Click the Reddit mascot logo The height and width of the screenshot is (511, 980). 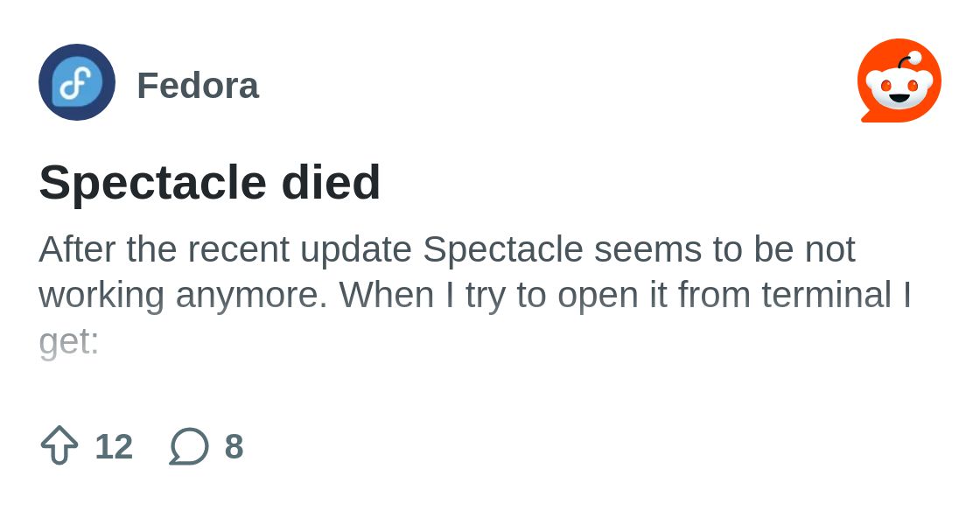[x=899, y=81]
